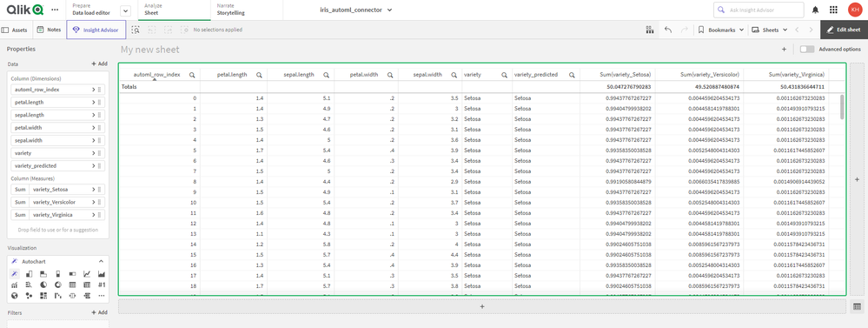The height and width of the screenshot is (328, 868).
Task: Open the app launcher grid
Action: (x=833, y=10)
